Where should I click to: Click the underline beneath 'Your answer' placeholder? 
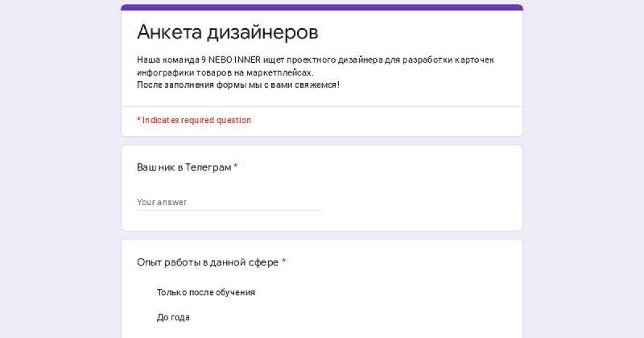click(x=229, y=210)
